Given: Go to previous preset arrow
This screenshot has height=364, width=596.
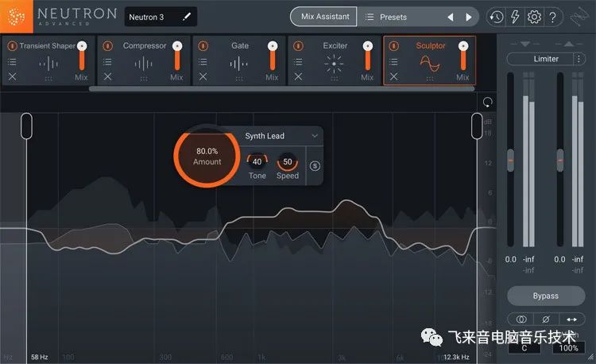Looking at the screenshot, I should tap(451, 17).
